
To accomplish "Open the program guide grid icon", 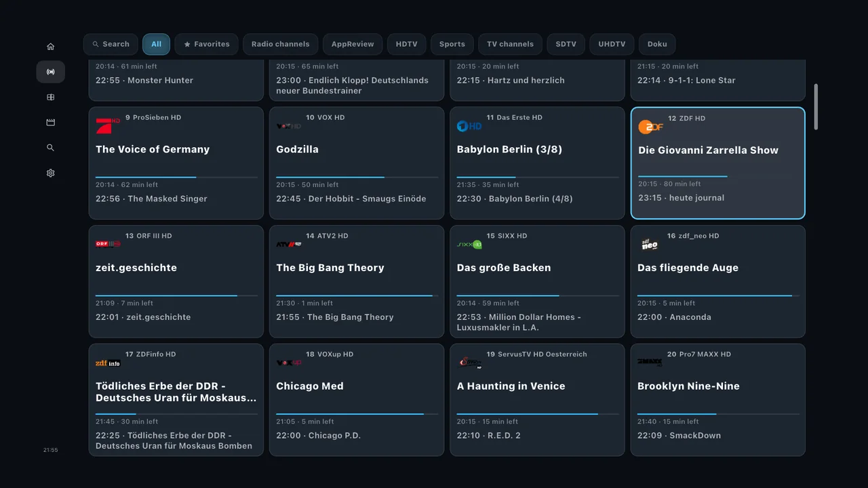I will click(50, 98).
